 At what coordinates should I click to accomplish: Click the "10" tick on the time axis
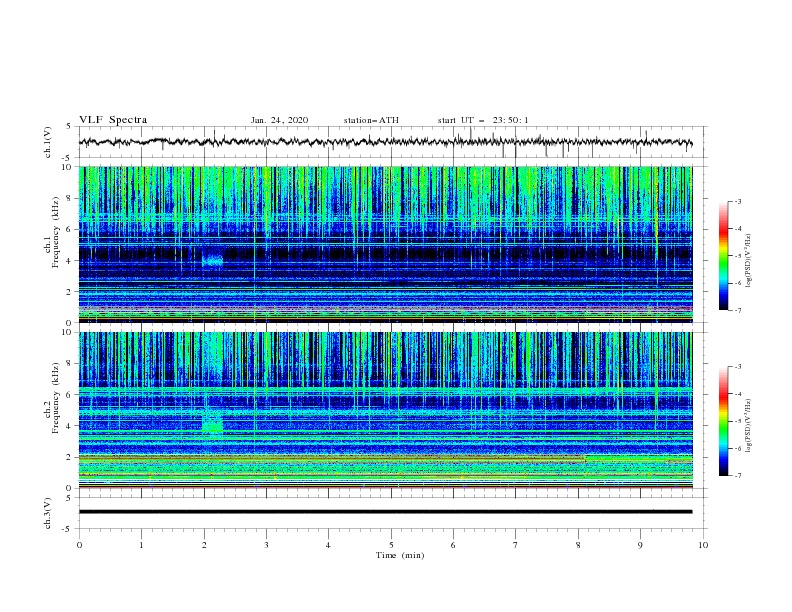[x=703, y=545]
